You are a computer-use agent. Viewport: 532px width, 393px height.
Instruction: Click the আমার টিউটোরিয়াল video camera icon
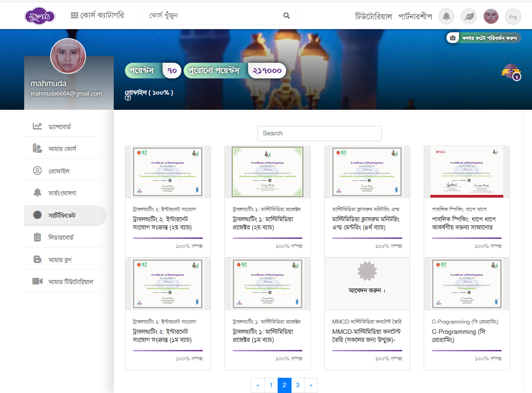coord(37,281)
